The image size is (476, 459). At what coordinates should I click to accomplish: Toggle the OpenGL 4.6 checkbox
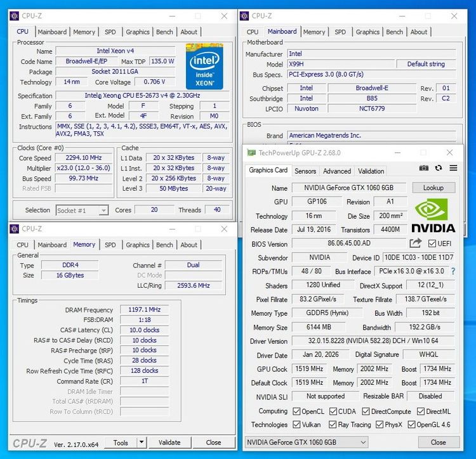coord(412,424)
